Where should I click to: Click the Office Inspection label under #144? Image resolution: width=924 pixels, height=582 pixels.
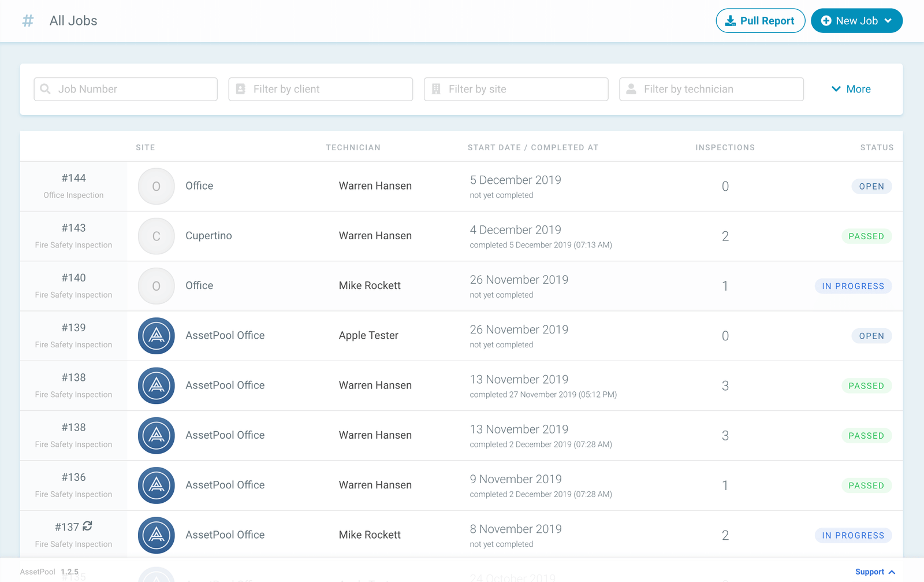pyautogui.click(x=73, y=195)
